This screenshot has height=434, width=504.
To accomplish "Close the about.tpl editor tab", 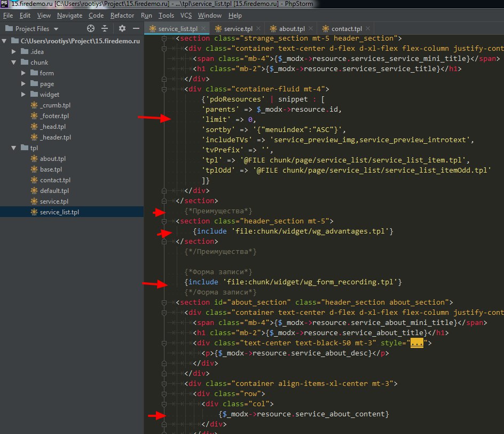I will click(x=311, y=28).
